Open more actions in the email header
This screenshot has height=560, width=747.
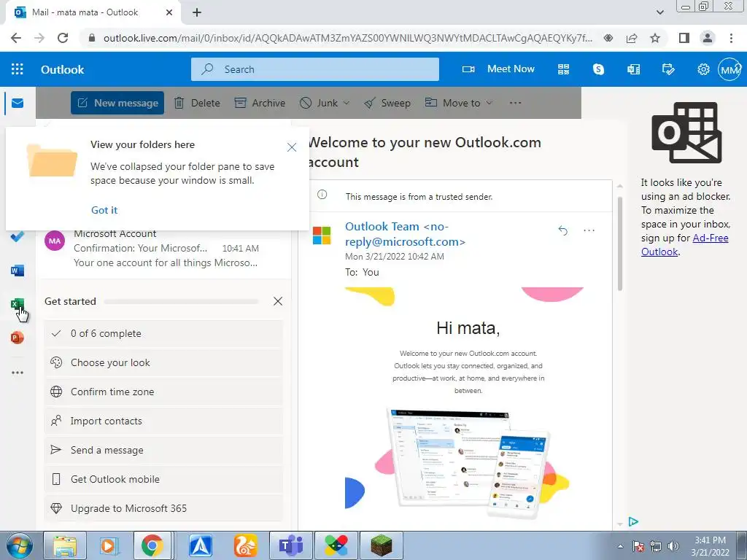pyautogui.click(x=589, y=230)
